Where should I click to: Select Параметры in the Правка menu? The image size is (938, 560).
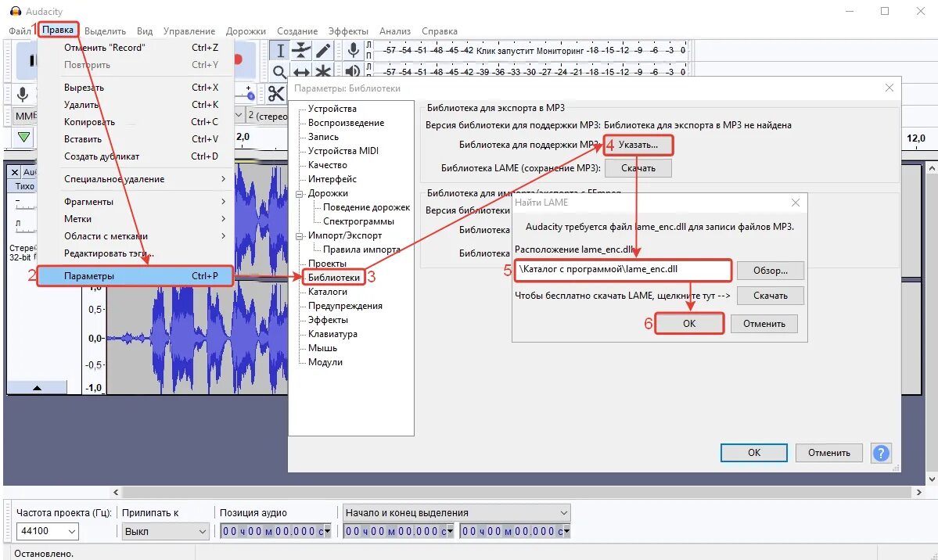[x=89, y=275]
